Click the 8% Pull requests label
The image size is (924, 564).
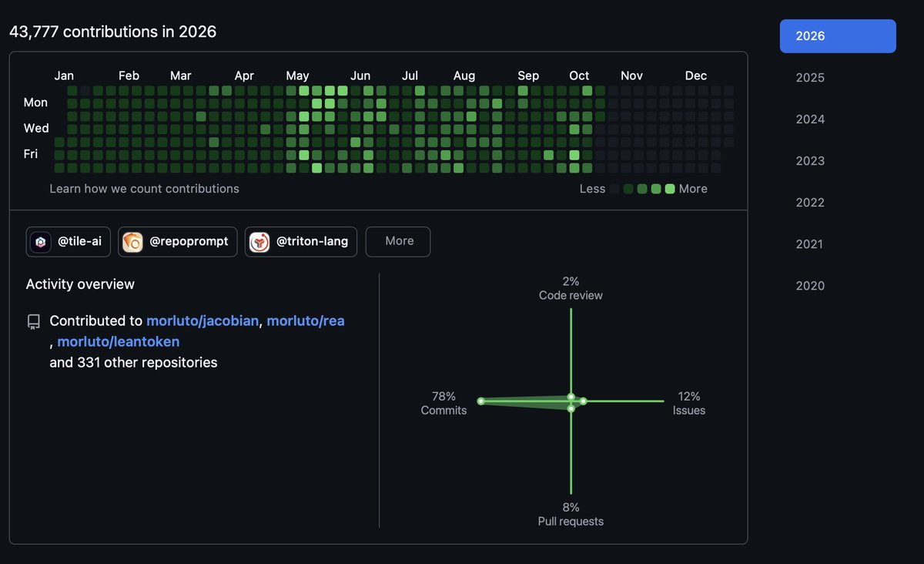pyautogui.click(x=571, y=515)
